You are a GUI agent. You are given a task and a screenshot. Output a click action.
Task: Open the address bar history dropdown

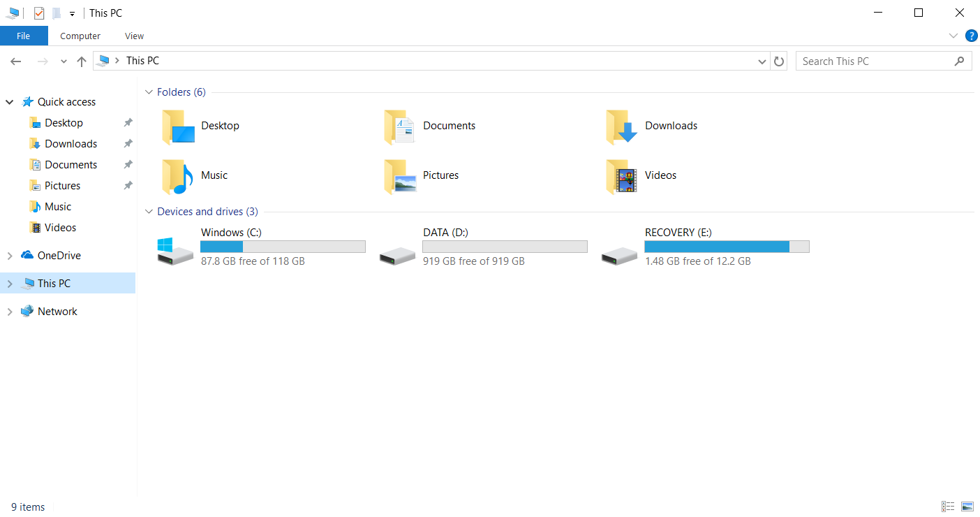point(762,61)
